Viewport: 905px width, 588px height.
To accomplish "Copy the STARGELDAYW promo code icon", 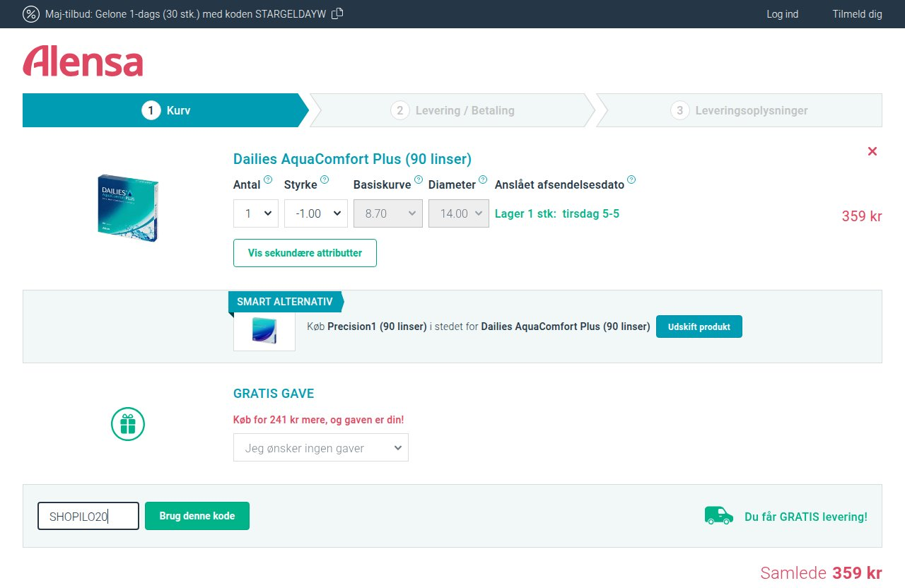I will (337, 13).
